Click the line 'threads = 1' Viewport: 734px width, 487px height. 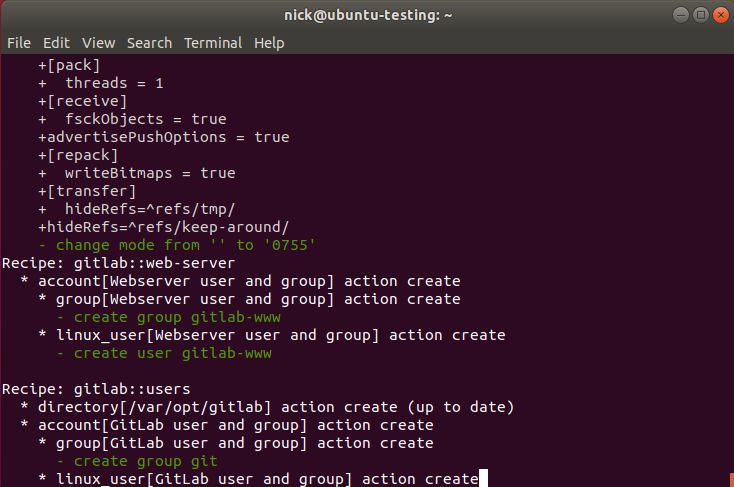tap(114, 83)
